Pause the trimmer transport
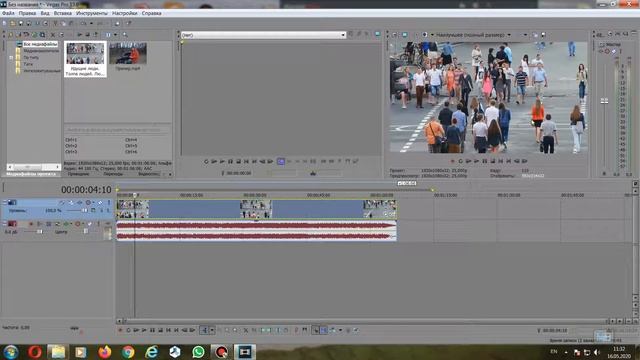The width and height of the screenshot is (640, 360). coord(230,162)
